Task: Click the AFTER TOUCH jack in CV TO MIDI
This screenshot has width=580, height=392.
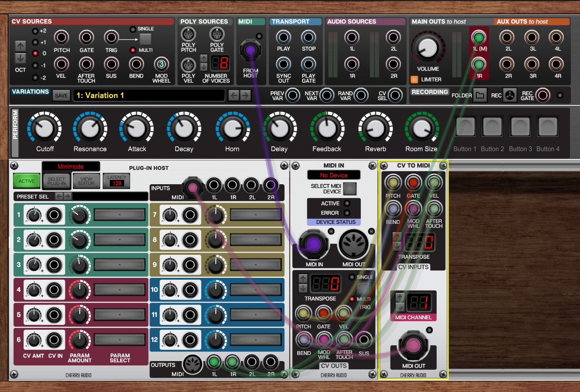Action: click(x=434, y=209)
